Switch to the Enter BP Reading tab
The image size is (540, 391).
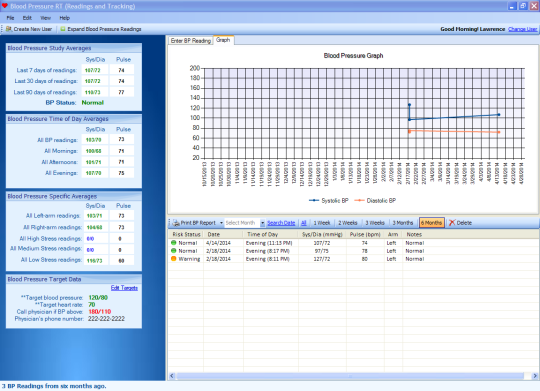191,41
